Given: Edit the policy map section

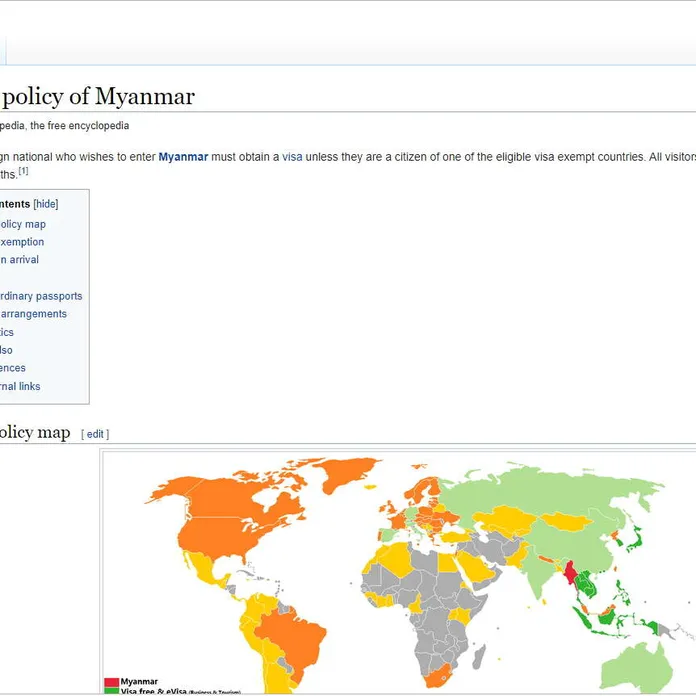Looking at the screenshot, I should (x=95, y=434).
